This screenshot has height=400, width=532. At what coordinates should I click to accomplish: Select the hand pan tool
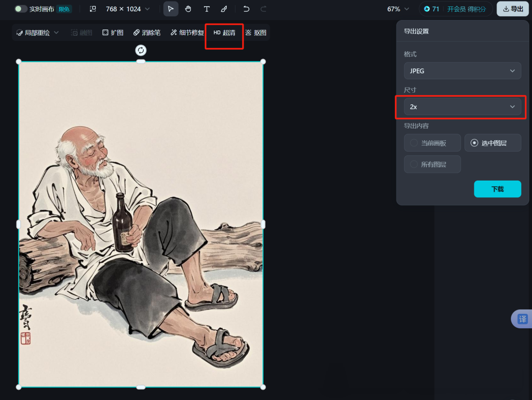tap(188, 9)
